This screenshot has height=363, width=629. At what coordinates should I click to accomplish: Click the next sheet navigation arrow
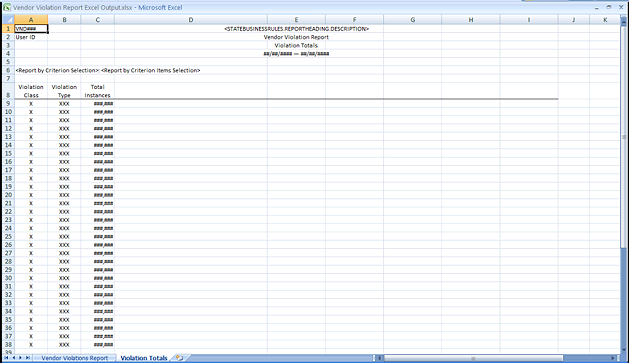click(x=20, y=358)
